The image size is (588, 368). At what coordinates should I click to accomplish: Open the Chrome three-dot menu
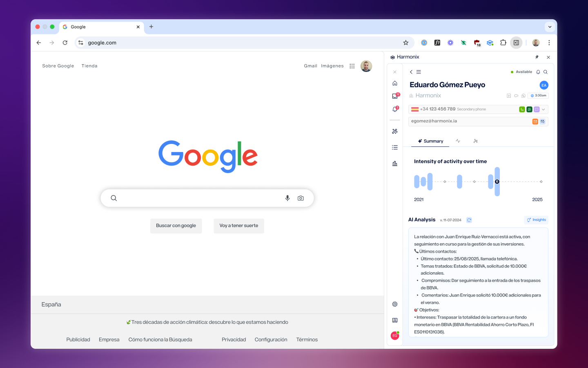coord(549,43)
